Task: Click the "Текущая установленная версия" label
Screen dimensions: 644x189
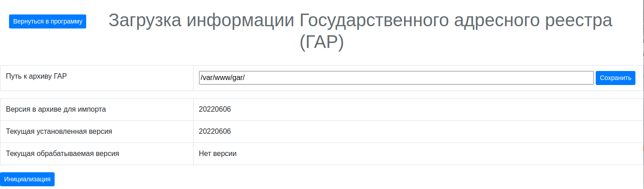Action: pyautogui.click(x=59, y=132)
